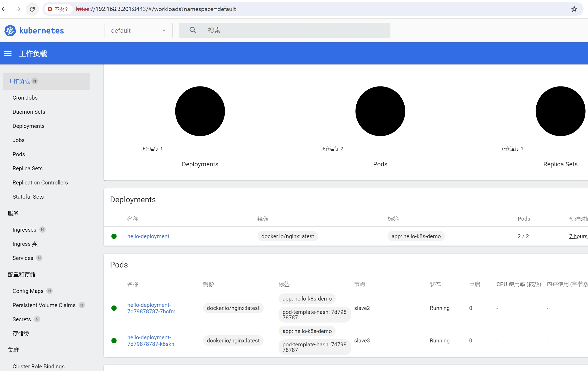The width and height of the screenshot is (588, 371).
Task: Click the 2 / 2 pods count
Action: point(523,236)
